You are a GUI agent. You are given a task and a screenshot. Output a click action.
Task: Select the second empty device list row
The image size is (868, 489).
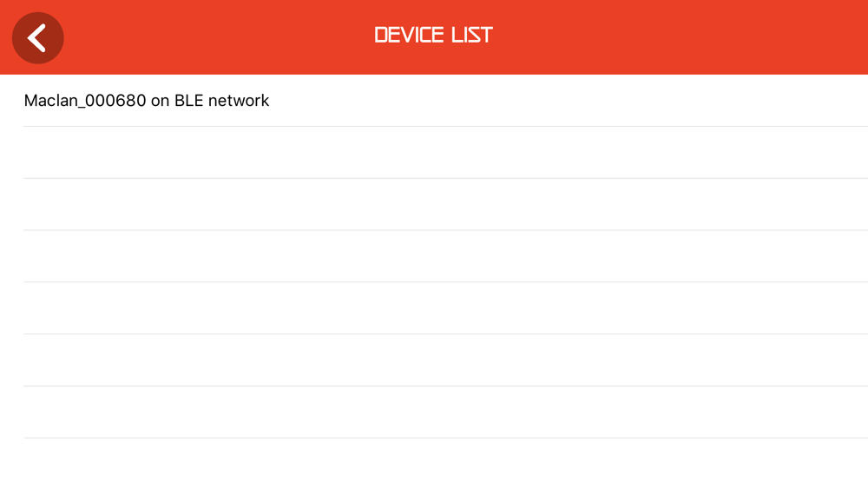434,204
